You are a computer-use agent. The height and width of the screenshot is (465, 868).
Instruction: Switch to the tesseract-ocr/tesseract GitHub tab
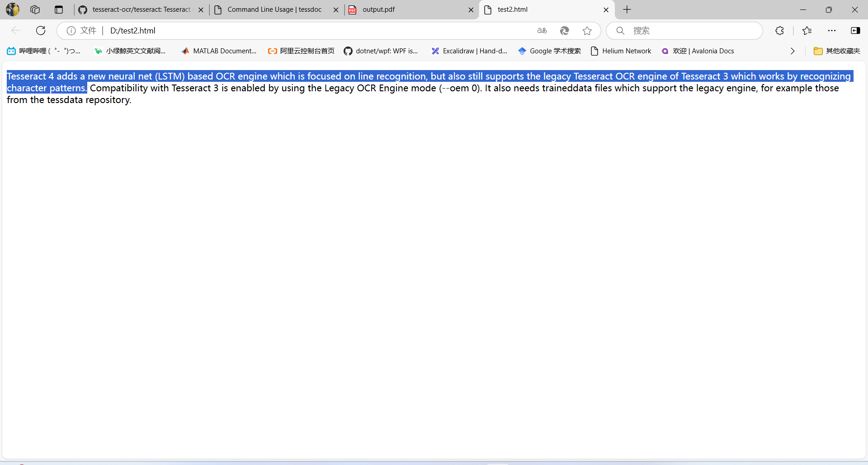click(141, 9)
